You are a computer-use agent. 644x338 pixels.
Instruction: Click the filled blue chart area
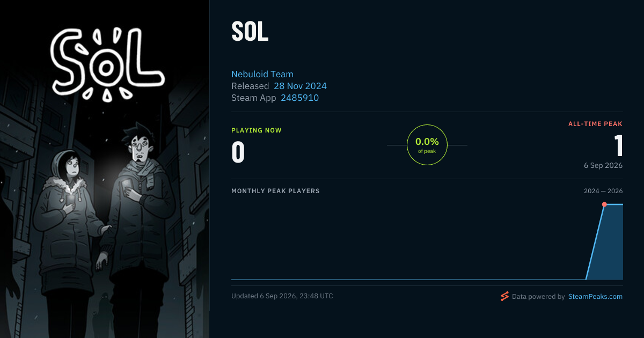[x=609, y=247]
